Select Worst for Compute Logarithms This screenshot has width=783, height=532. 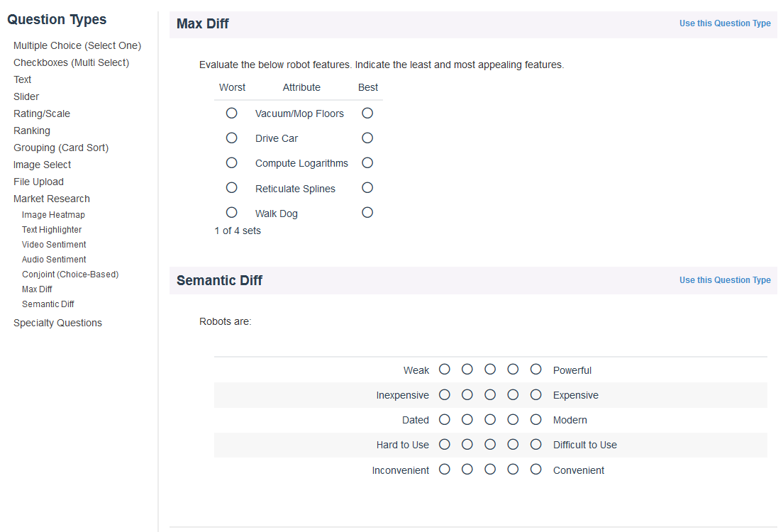tap(231, 162)
